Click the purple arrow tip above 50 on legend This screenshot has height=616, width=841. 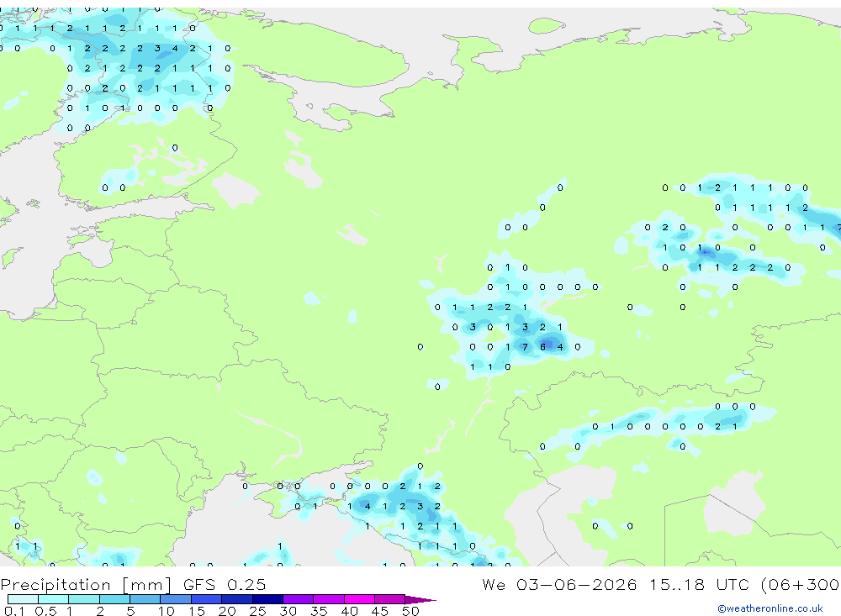pyautogui.click(x=420, y=600)
